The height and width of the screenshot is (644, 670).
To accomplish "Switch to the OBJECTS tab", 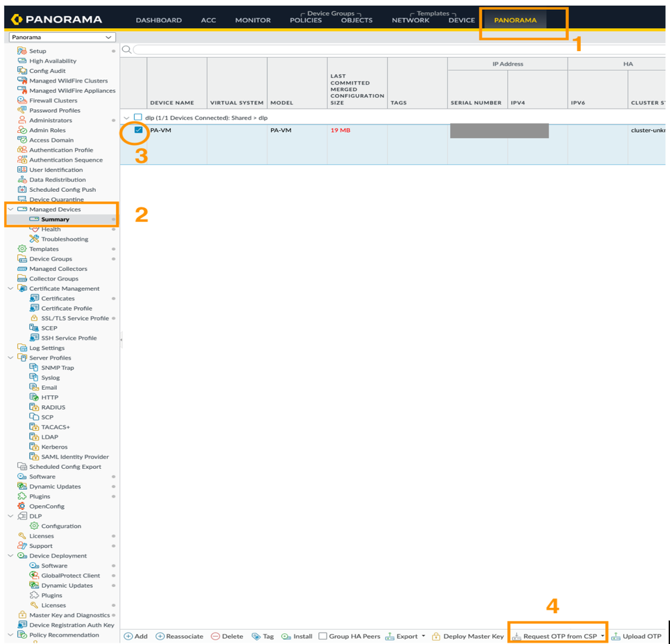I will (357, 20).
